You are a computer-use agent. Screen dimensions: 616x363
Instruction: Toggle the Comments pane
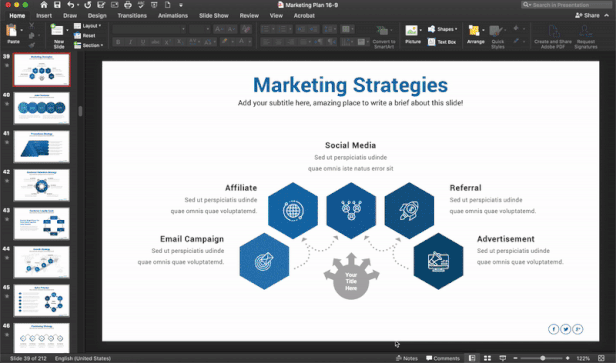[443, 358]
